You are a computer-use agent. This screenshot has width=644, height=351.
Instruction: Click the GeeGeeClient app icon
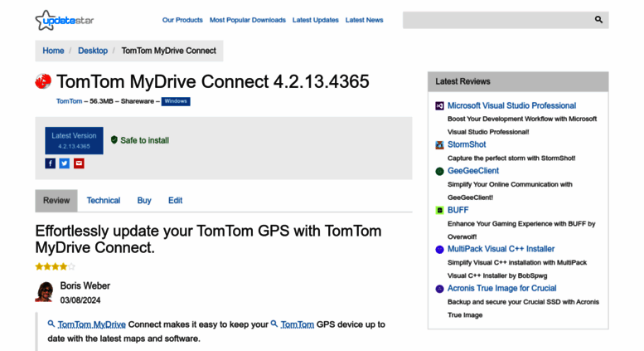[x=439, y=172]
